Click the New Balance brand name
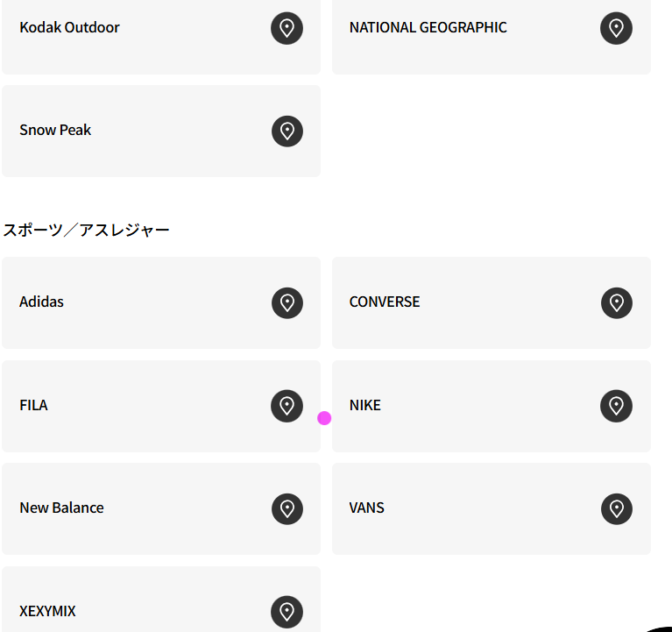672x632 pixels. (61, 508)
